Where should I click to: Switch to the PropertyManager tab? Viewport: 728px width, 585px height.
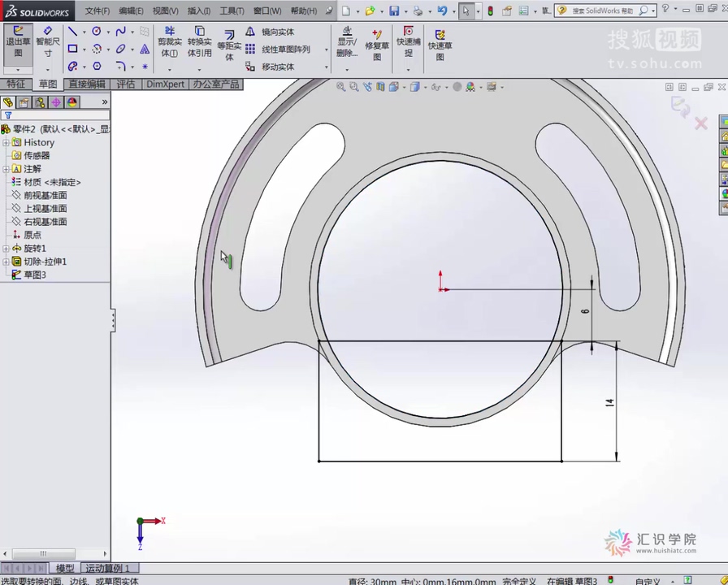coord(24,102)
